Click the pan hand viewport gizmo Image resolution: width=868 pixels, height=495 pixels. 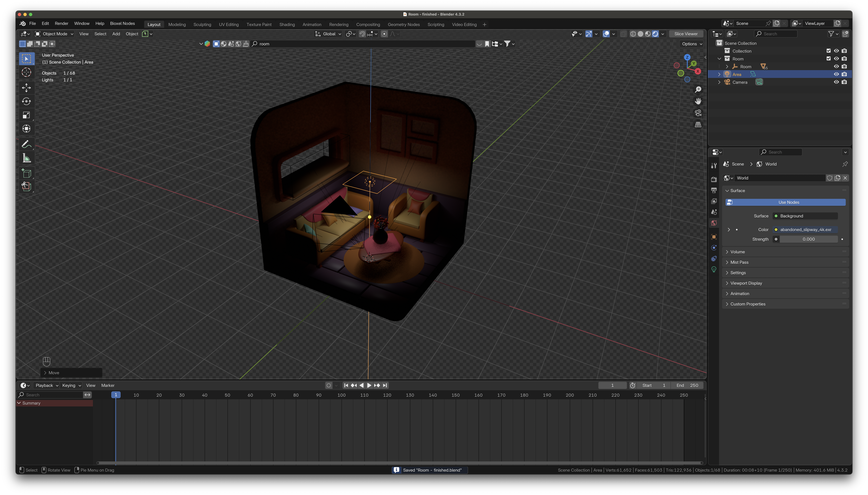(698, 101)
